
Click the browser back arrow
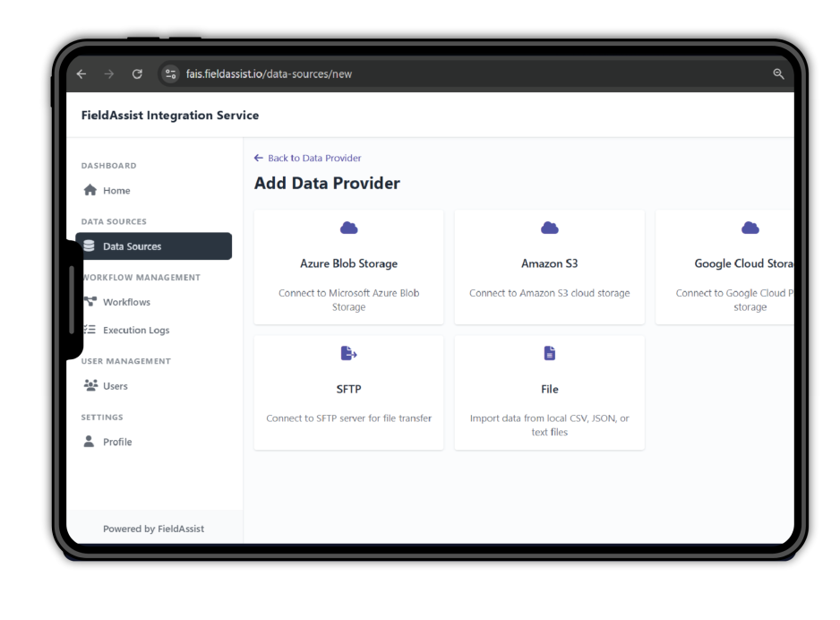pos(81,74)
